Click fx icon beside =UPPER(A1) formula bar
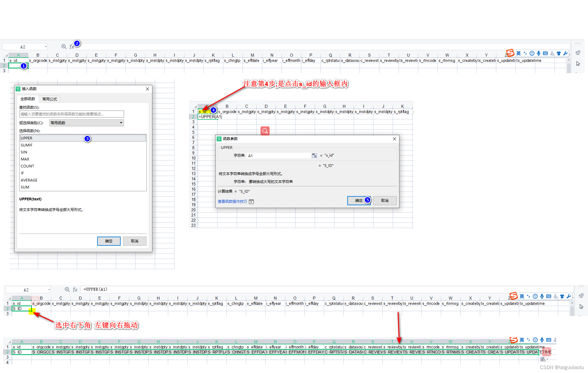The height and width of the screenshot is (373, 588). click(75, 290)
